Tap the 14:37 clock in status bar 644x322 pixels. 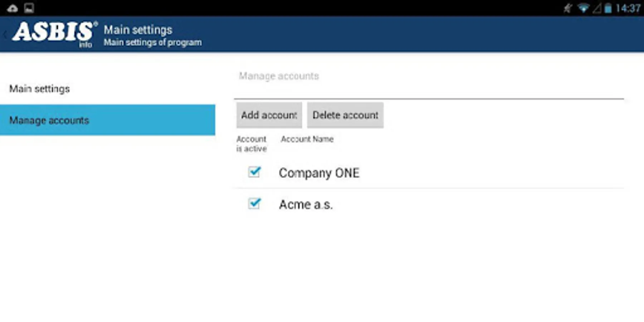[628, 8]
